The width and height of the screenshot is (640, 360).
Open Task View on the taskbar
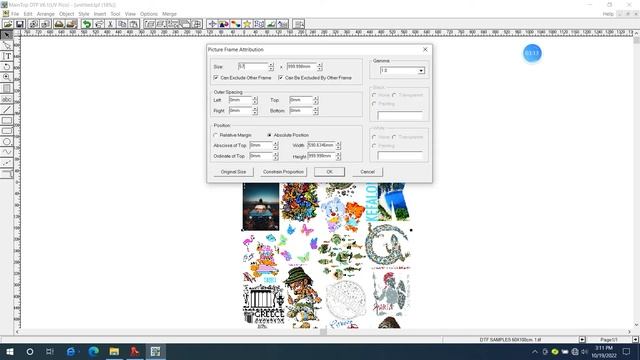pos(50,351)
